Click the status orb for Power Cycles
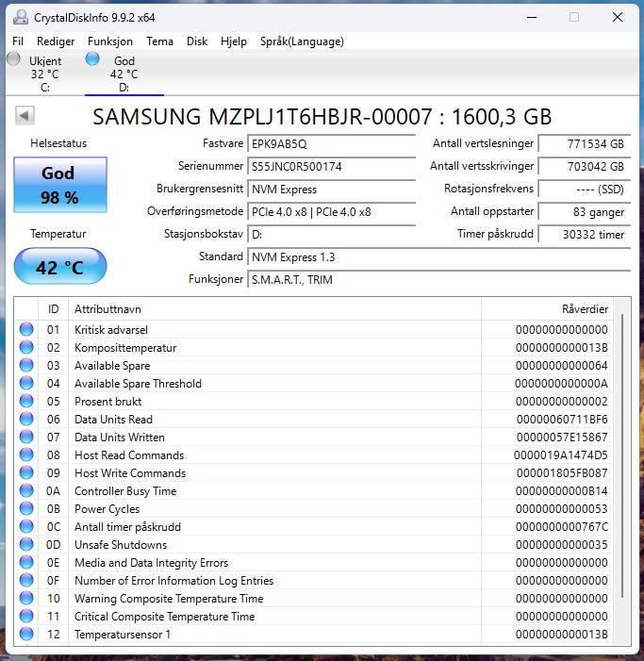Viewport: 644px width, 661px height. pos(26,508)
